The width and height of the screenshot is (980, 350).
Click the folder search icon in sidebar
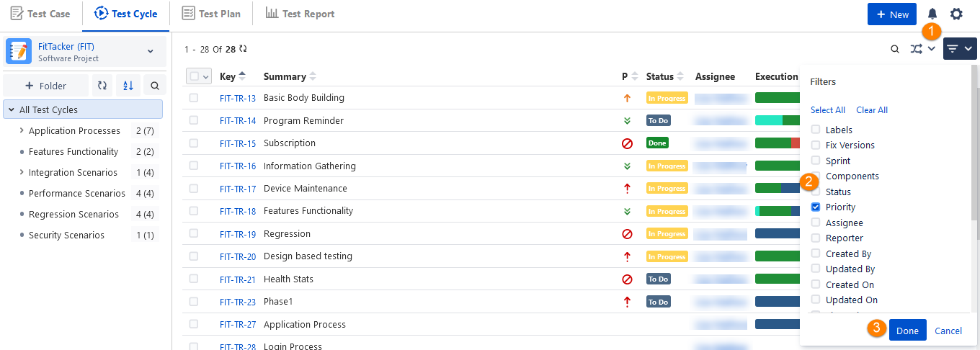click(x=155, y=86)
